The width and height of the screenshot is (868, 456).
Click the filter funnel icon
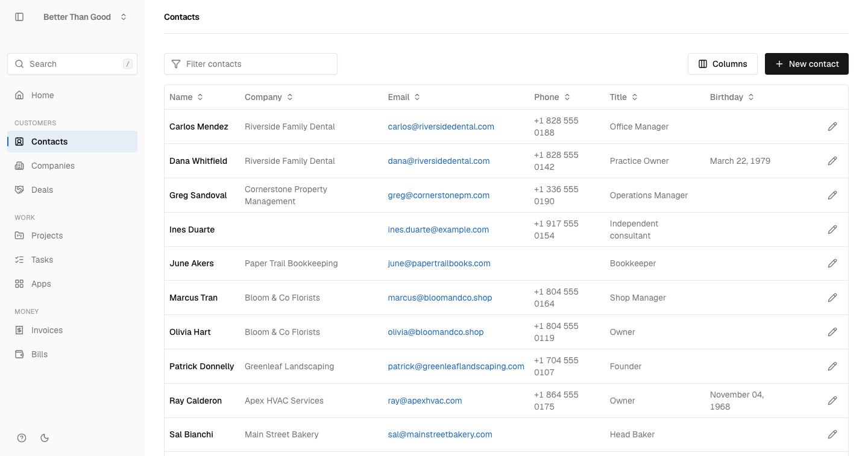coord(176,64)
